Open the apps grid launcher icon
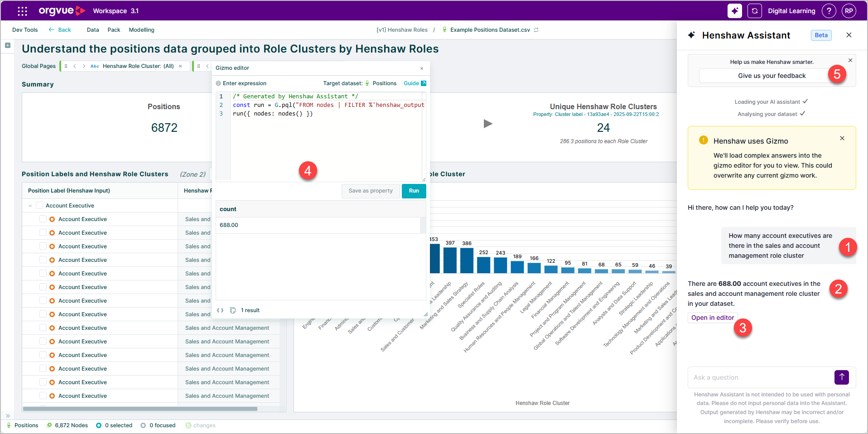 pos(22,11)
